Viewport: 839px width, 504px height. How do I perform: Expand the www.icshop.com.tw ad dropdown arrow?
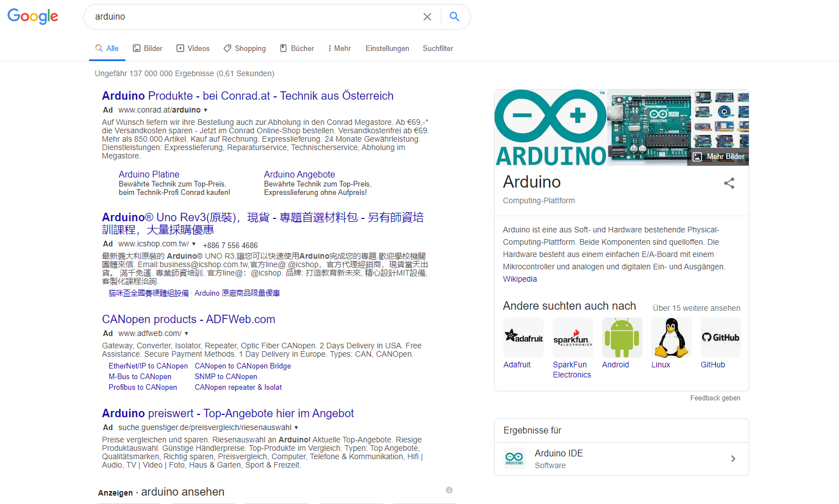click(x=194, y=244)
